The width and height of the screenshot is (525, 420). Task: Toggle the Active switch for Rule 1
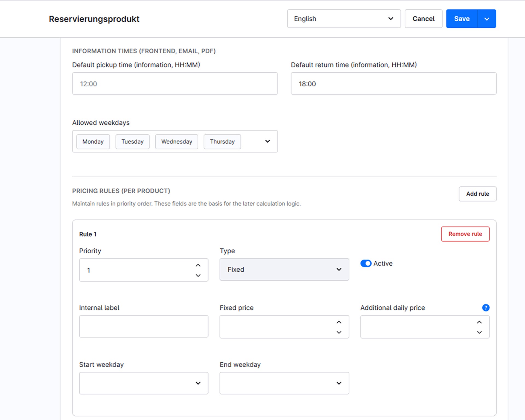(x=366, y=263)
